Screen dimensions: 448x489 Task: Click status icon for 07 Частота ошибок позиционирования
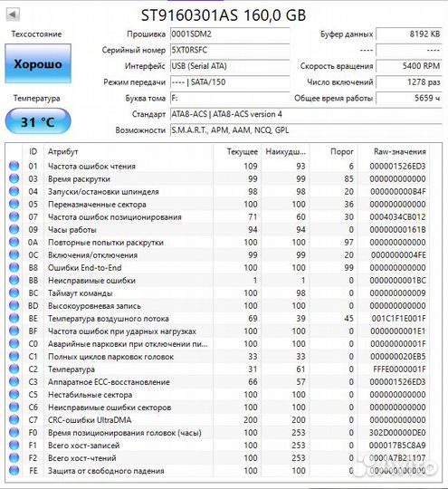(x=14, y=216)
